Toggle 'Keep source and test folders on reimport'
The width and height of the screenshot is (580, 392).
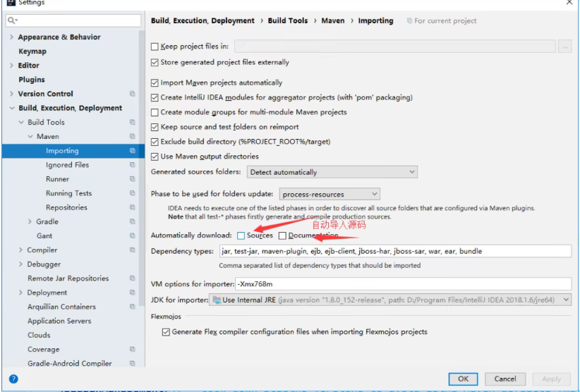click(155, 127)
